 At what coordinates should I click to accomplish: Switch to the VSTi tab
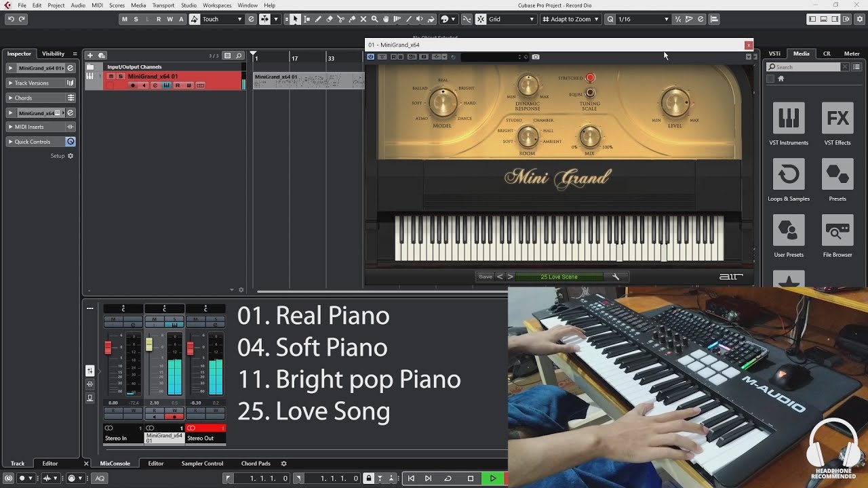(x=774, y=54)
